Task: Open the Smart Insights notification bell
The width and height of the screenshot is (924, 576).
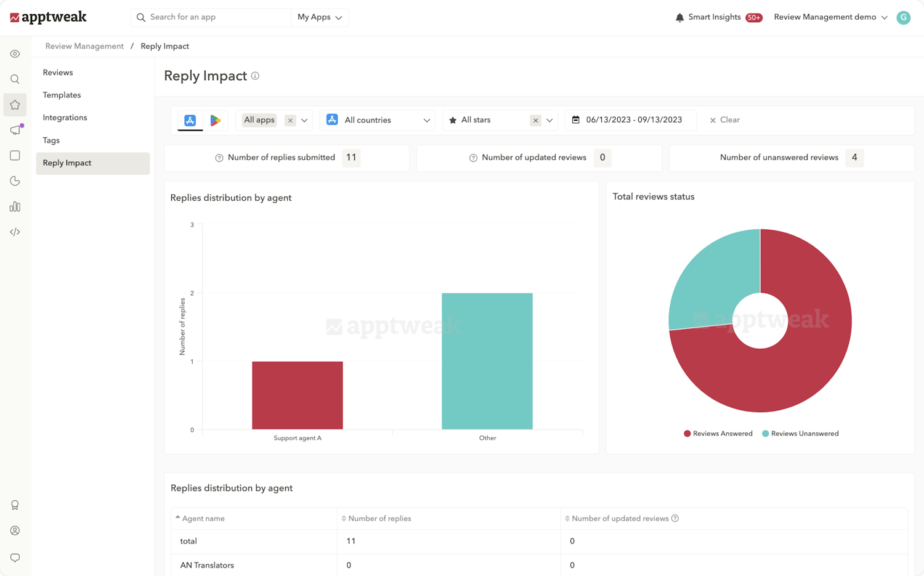Action: pos(679,17)
